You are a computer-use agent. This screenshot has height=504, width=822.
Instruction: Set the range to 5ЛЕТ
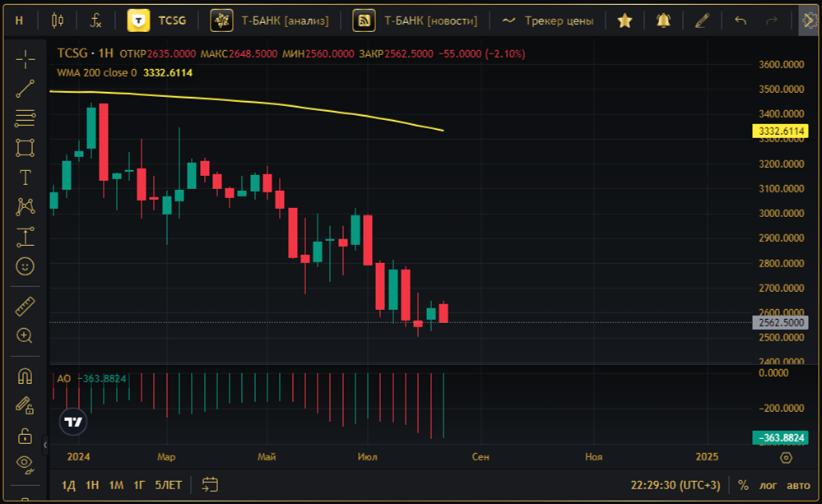(169, 485)
